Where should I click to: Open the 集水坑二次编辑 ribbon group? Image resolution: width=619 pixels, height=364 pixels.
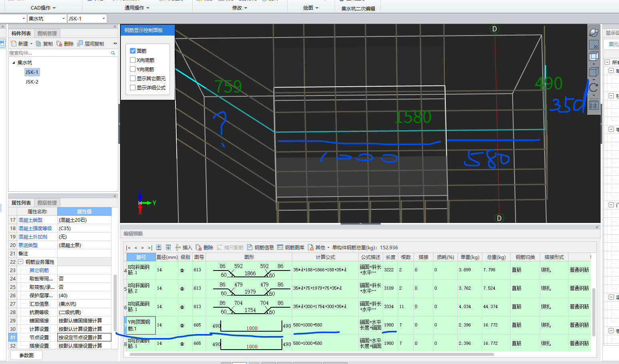[x=358, y=8]
